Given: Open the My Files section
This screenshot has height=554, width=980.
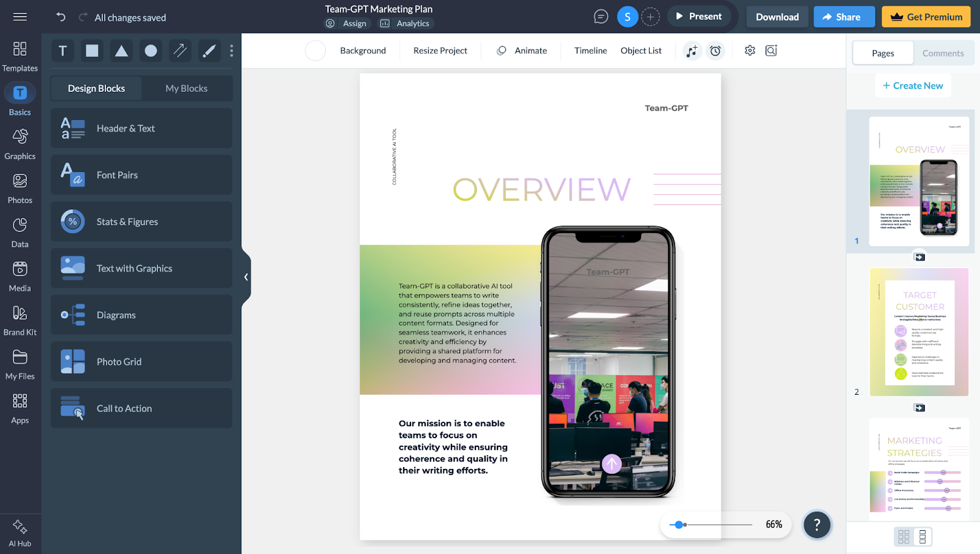Looking at the screenshot, I should pyautogui.click(x=20, y=365).
